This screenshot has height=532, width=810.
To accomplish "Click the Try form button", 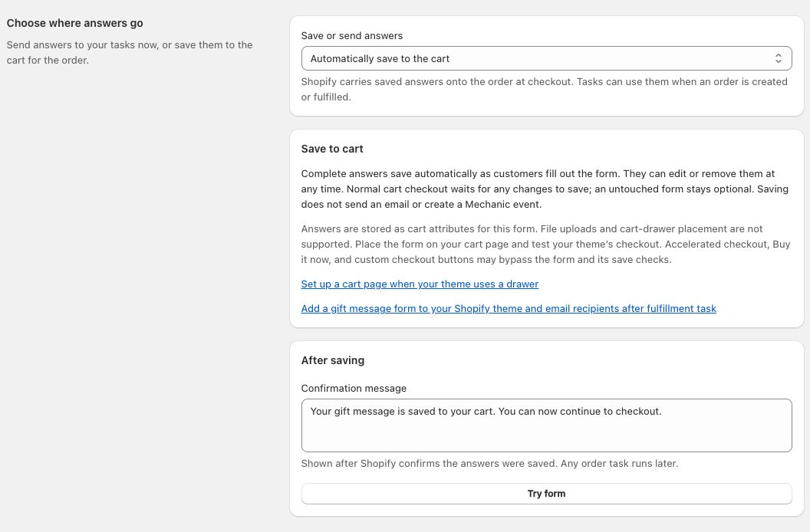I will (x=547, y=493).
